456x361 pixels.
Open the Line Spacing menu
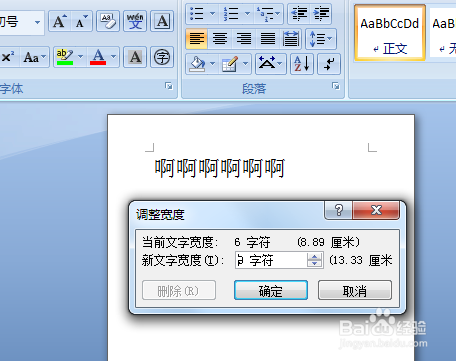tap(321, 39)
